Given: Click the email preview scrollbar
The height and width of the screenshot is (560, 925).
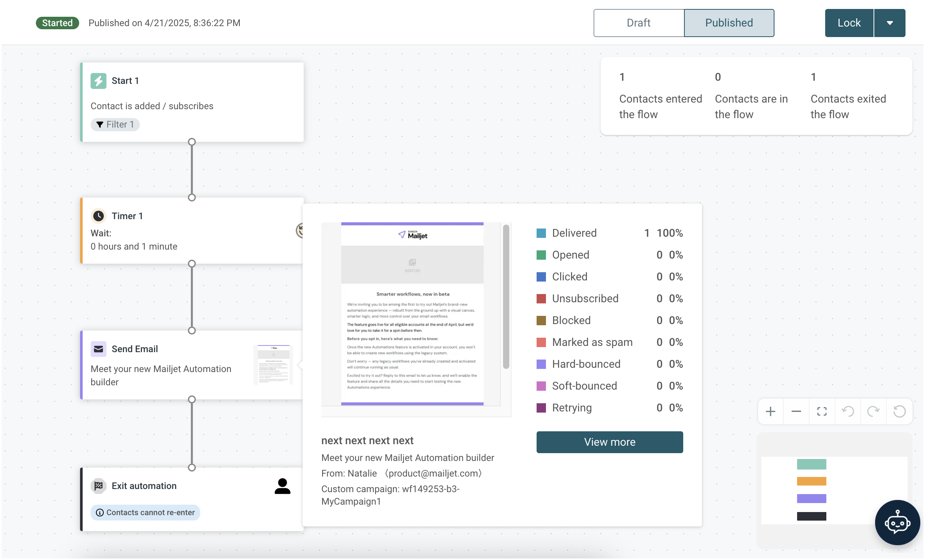Looking at the screenshot, I should coord(506,296).
